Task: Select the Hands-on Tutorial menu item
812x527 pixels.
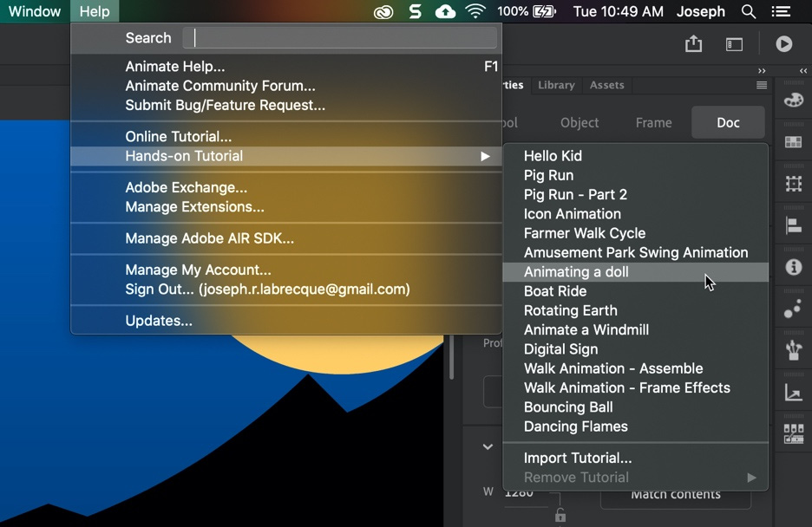Action: point(286,156)
